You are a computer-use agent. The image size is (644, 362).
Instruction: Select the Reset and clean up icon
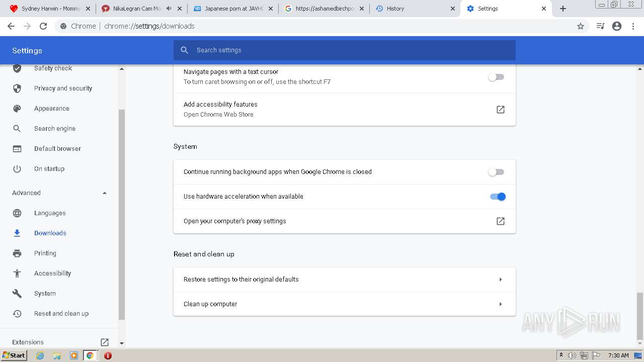17,314
